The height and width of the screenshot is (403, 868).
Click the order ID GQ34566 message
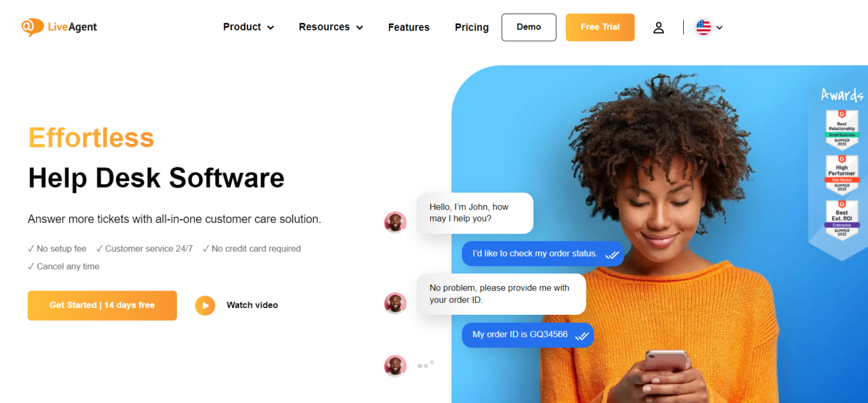pyautogui.click(x=528, y=335)
